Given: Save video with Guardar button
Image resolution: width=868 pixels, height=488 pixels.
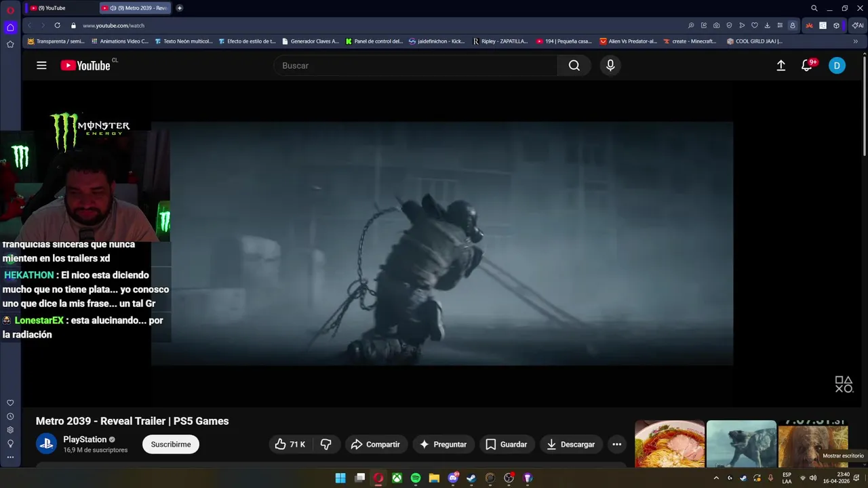Looking at the screenshot, I should (x=507, y=445).
